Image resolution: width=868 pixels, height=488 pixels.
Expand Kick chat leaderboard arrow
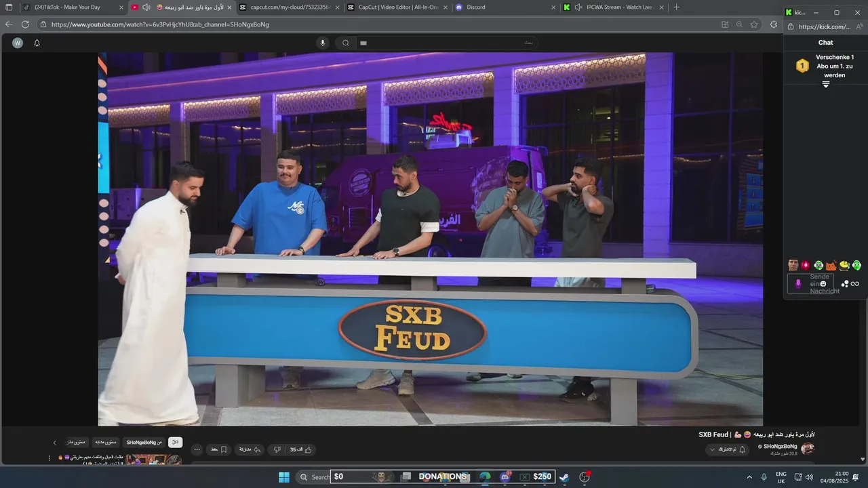(x=826, y=85)
